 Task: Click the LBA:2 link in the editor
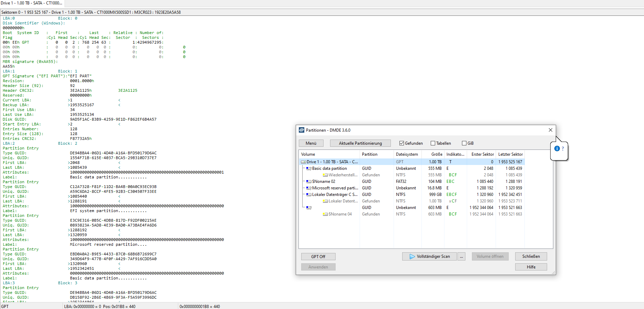click(9, 144)
